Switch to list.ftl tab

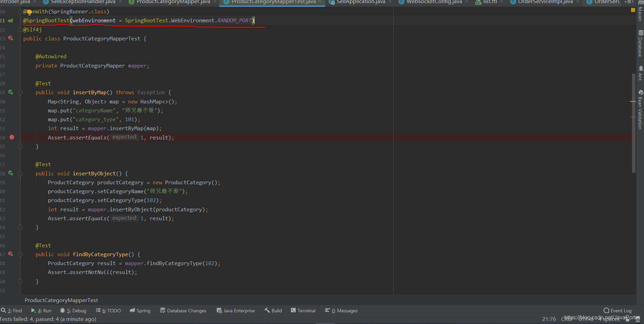click(490, 2)
